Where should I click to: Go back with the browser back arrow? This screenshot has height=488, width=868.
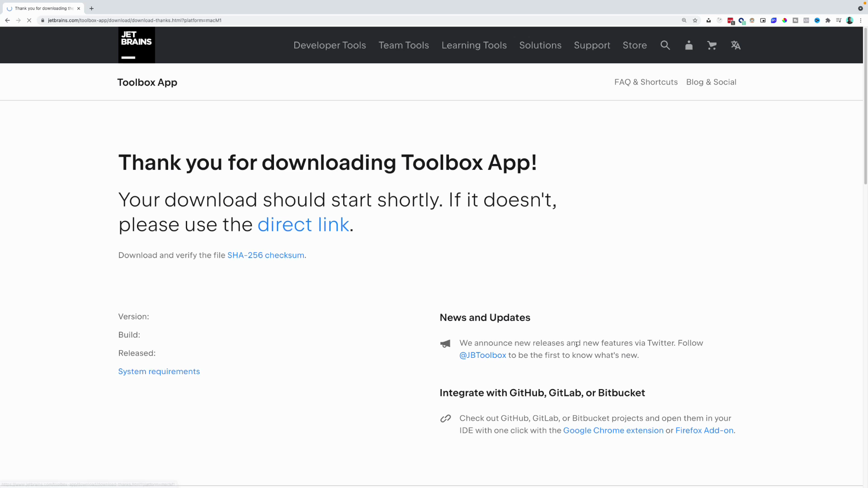7,20
